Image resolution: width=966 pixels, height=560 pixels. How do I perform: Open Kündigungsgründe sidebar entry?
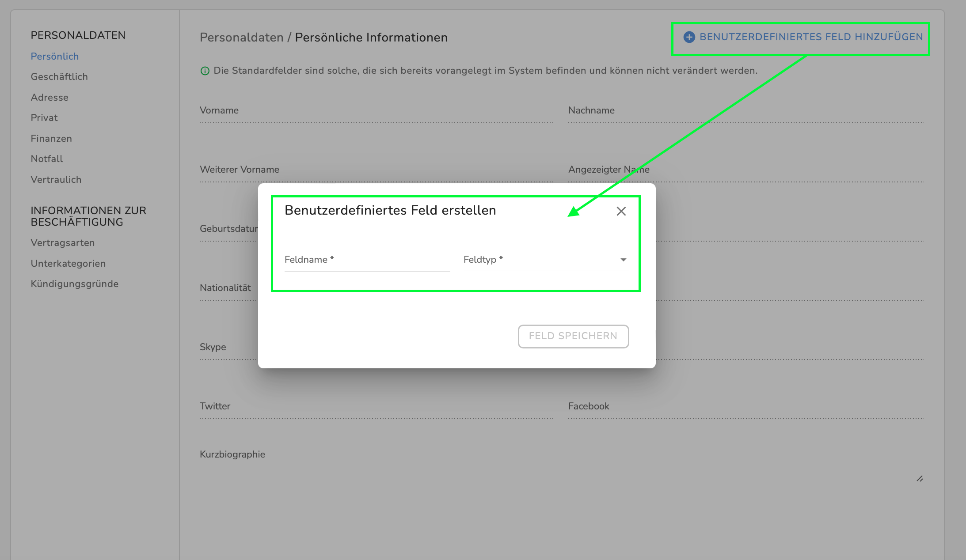[75, 284]
